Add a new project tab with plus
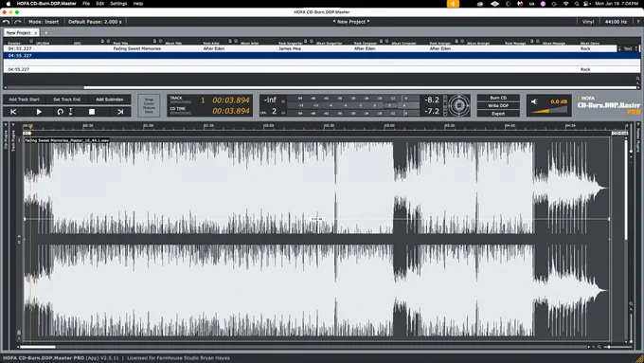 pyautogui.click(x=46, y=32)
